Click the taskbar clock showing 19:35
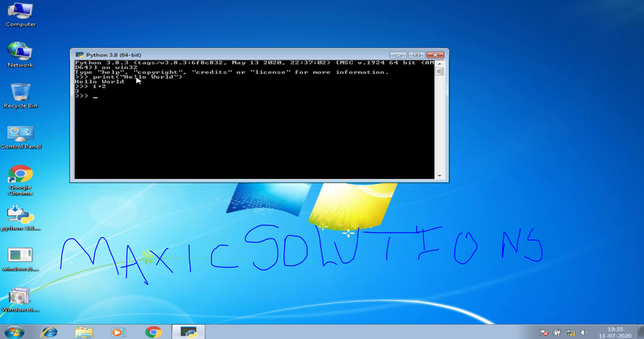The width and height of the screenshot is (644, 339). tap(615, 332)
